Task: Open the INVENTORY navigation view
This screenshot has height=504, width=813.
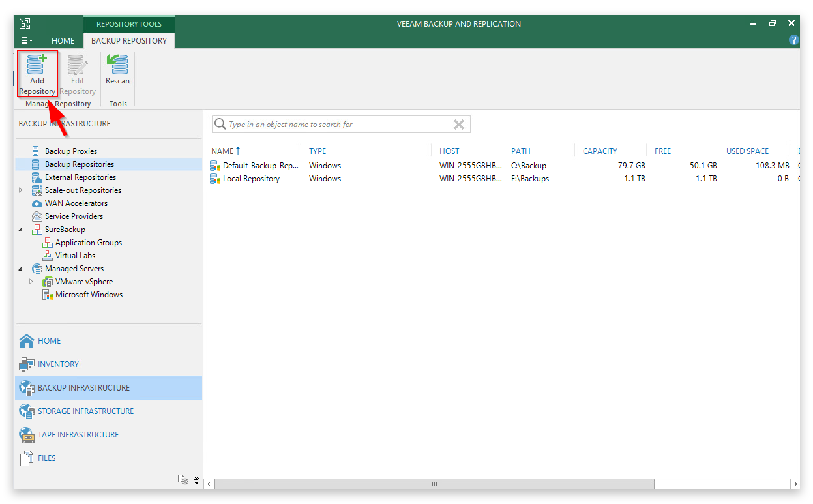Action: (108, 364)
